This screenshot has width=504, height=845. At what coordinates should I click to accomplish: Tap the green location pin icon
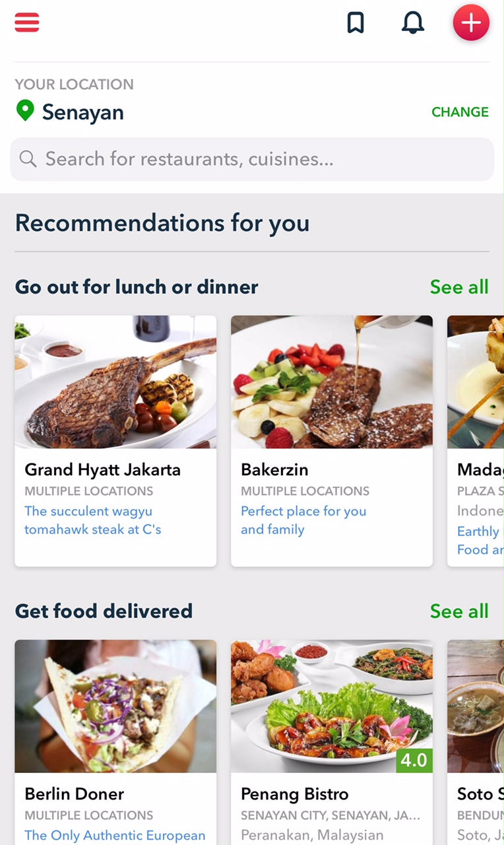click(25, 111)
